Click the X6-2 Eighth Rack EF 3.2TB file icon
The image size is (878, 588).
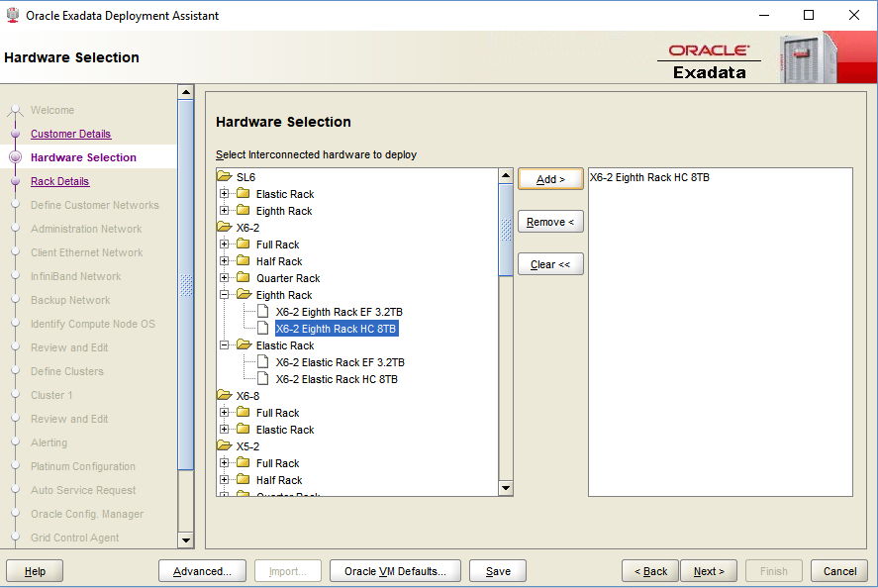(x=263, y=312)
